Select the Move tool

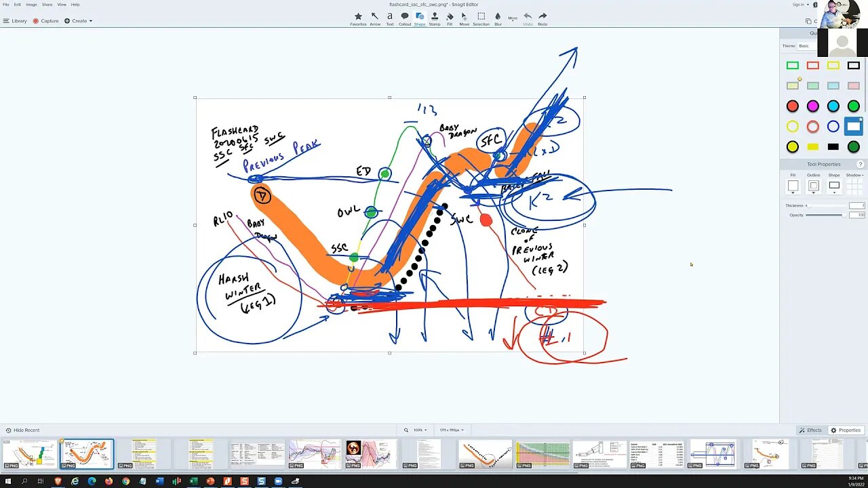click(x=465, y=18)
